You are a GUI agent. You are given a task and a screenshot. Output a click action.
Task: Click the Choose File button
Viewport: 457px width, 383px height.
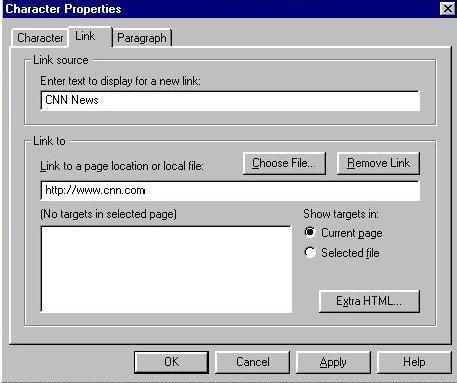284,163
